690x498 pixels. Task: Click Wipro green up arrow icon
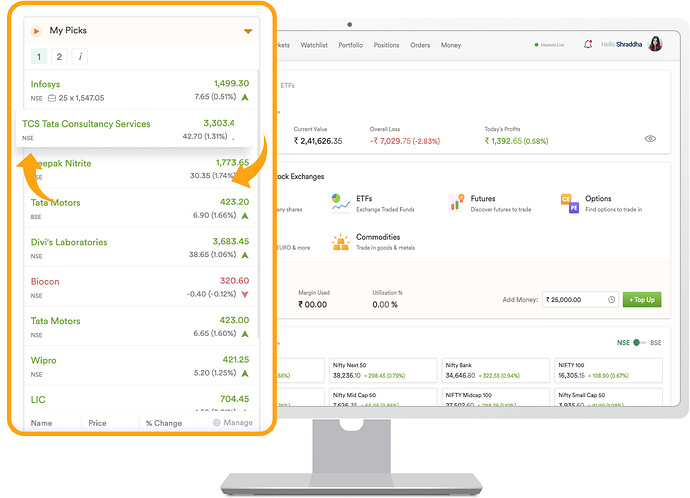tap(245, 373)
